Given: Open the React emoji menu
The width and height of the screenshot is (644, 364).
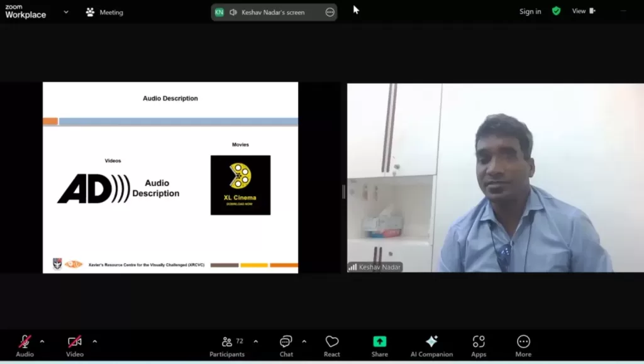Looking at the screenshot, I should coord(332,346).
